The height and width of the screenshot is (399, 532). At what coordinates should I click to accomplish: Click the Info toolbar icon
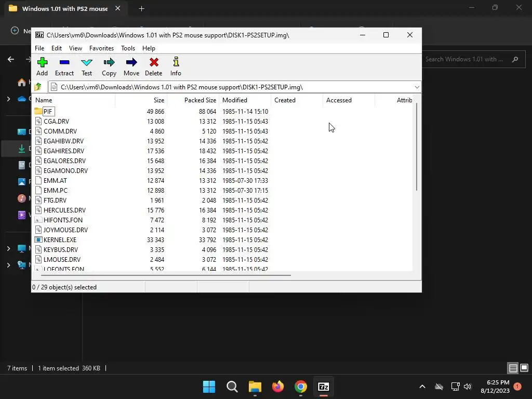(176, 62)
